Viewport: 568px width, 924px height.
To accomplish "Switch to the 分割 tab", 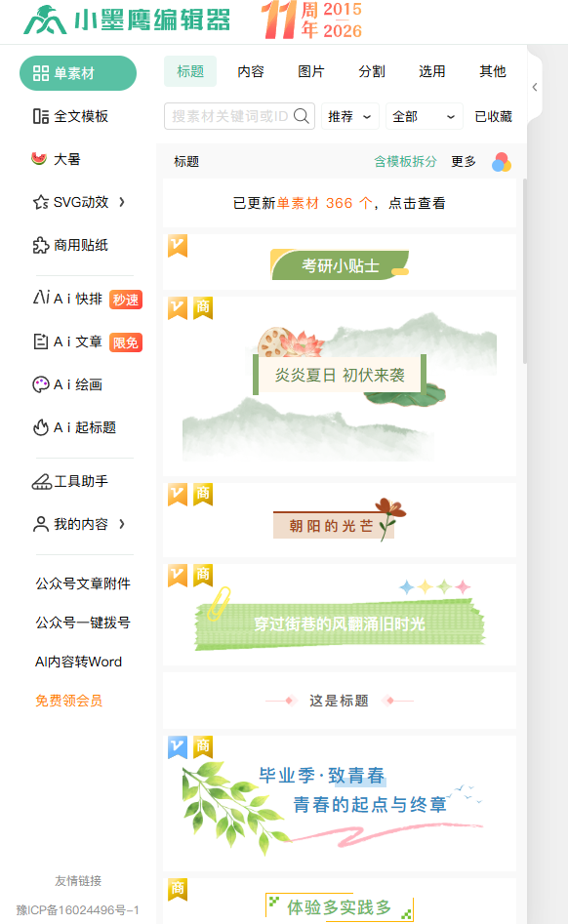I will (372, 71).
